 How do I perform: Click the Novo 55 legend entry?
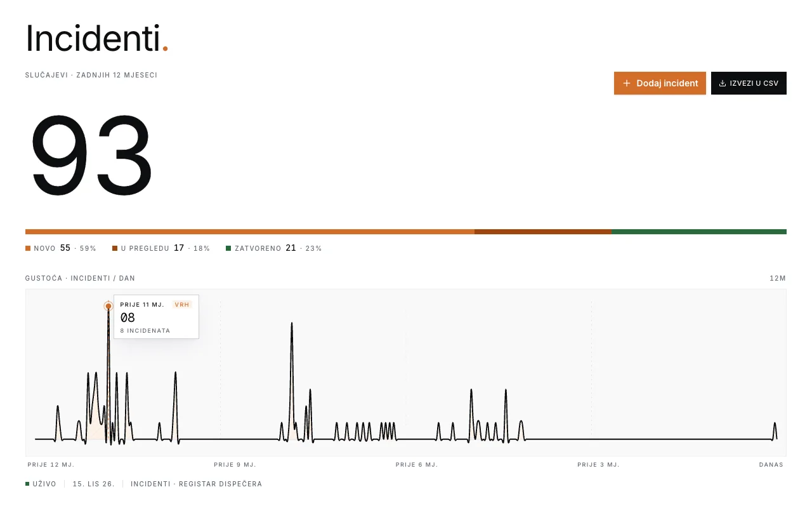61,248
